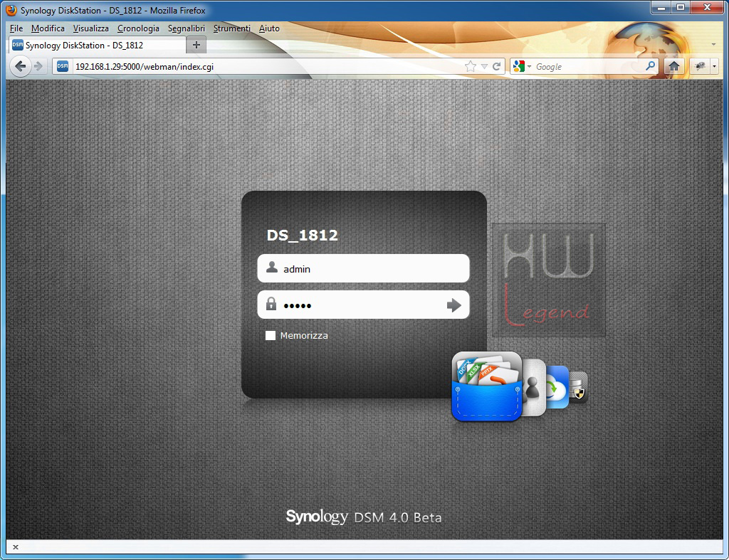Open the Segnalibri menu
Viewport: 729px width, 560px height.
pos(187,28)
